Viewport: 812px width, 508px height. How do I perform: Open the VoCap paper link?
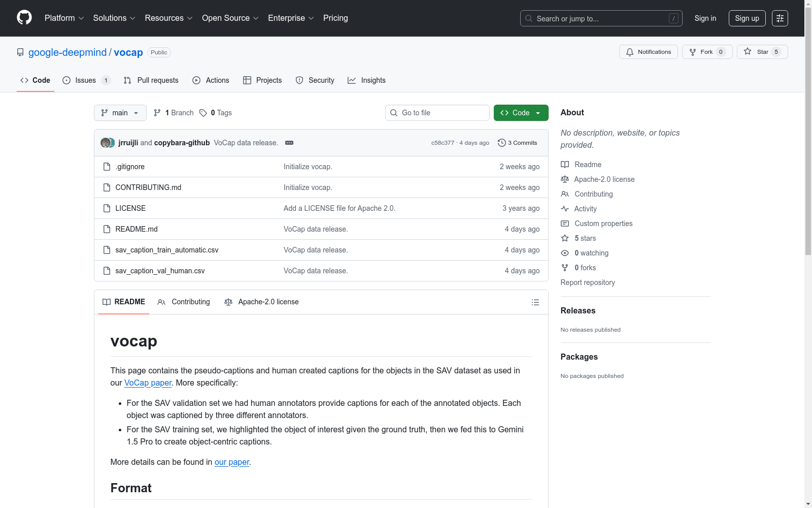pyautogui.click(x=148, y=383)
